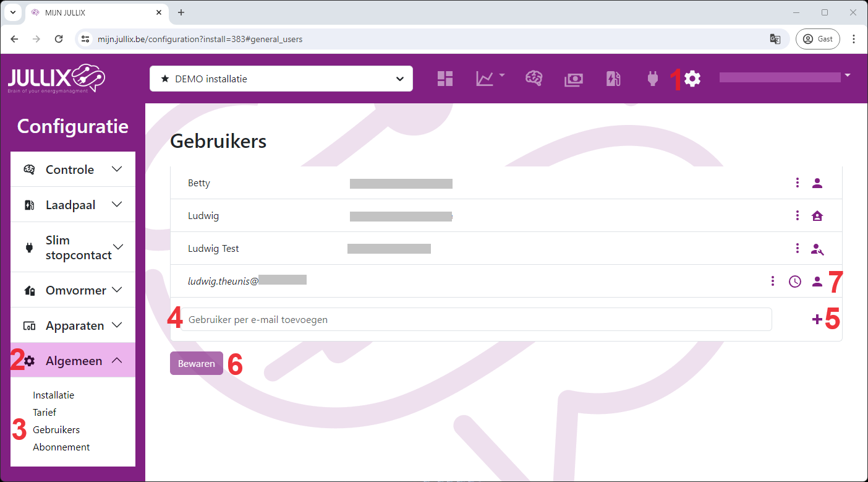The width and height of the screenshot is (868, 482).
Task: Open three-dot menu for Betty
Action: (798, 183)
